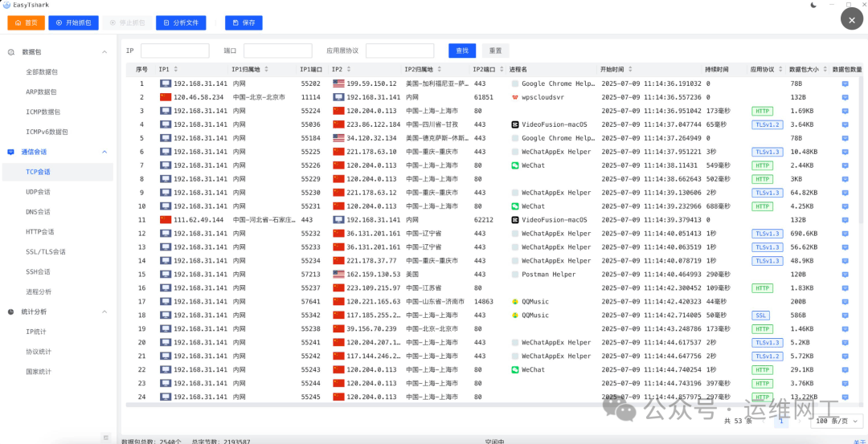The width and height of the screenshot is (868, 444).
Task: Click the packet detail icon in row 1
Action: click(845, 84)
